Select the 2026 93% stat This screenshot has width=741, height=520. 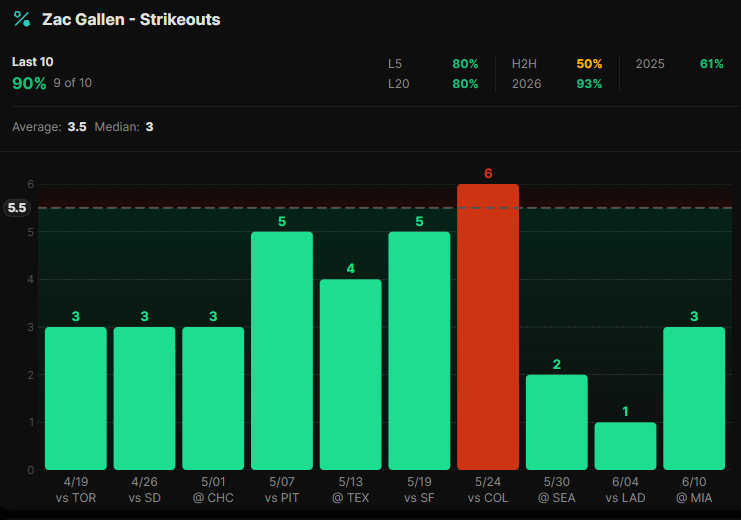point(557,84)
